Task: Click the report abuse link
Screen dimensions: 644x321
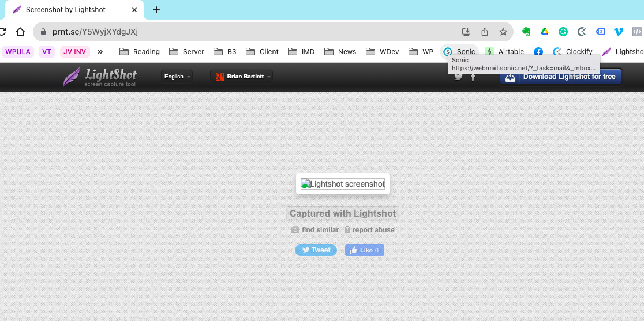Action: click(x=369, y=230)
